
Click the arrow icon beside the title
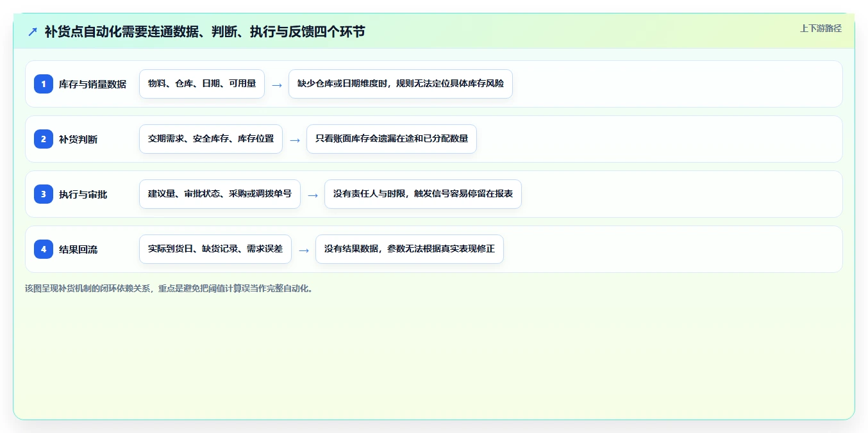click(x=33, y=31)
